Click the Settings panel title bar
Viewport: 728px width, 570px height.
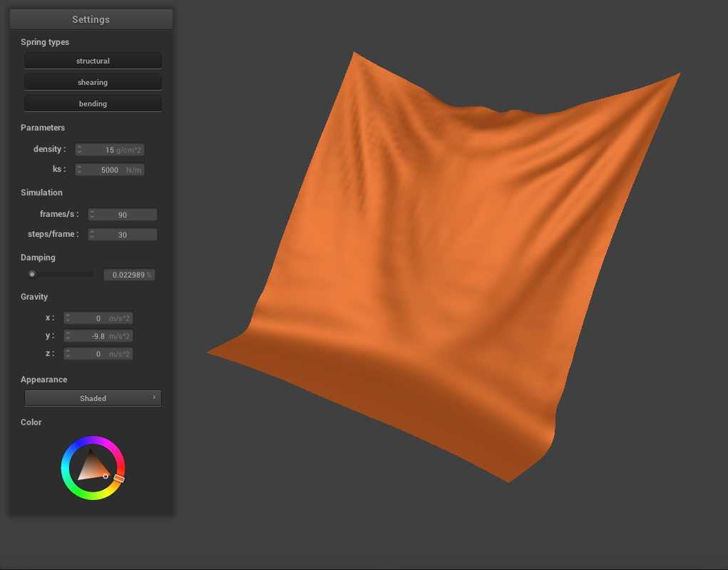tap(91, 19)
